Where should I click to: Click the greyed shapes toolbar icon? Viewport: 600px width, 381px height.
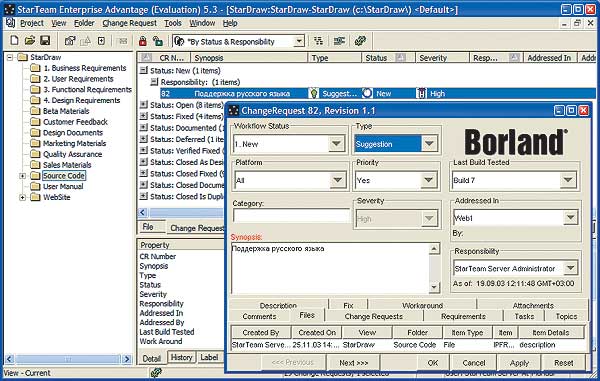tap(85, 41)
